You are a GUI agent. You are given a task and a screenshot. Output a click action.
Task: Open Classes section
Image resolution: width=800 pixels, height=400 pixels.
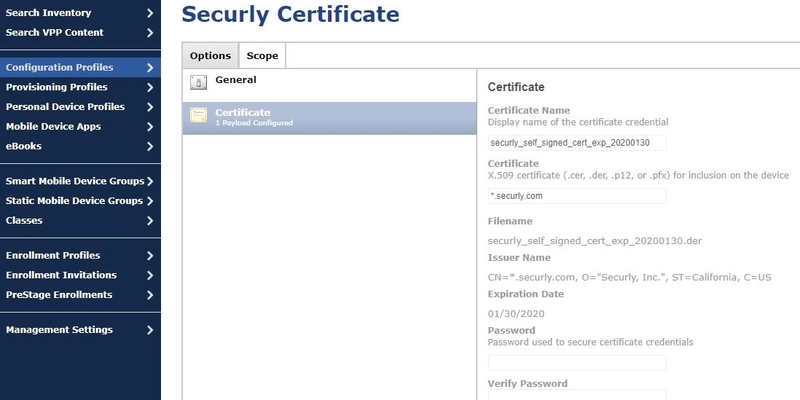80,220
